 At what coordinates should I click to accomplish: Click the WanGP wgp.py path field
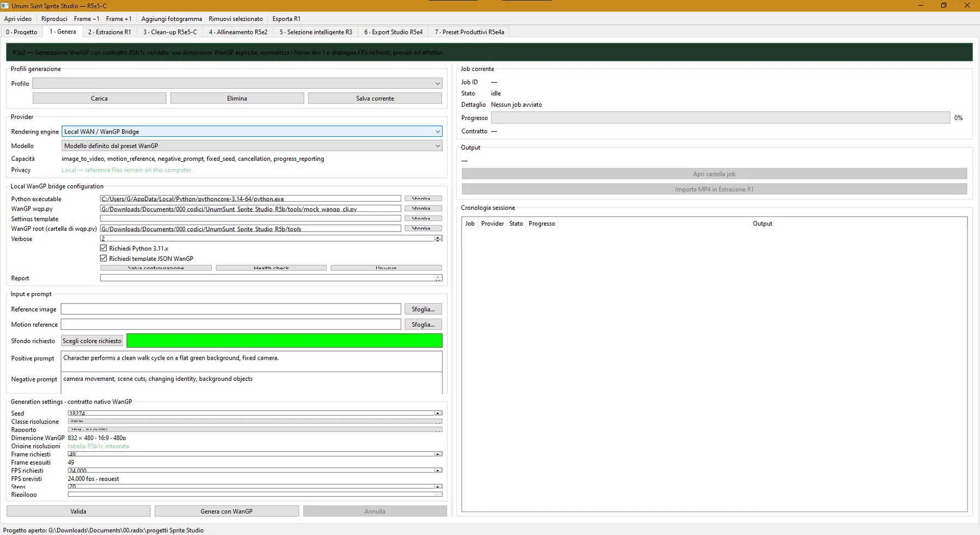(250, 209)
